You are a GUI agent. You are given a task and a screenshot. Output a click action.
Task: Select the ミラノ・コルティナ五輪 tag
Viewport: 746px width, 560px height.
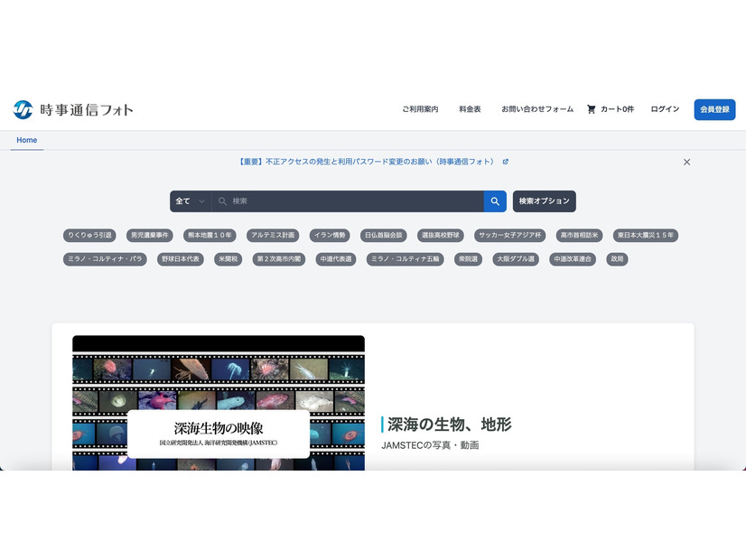pyautogui.click(x=405, y=259)
